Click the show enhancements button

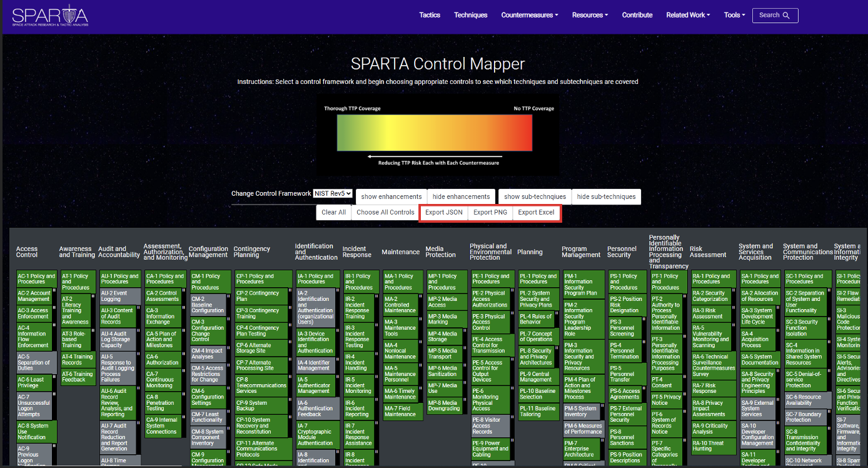pyautogui.click(x=391, y=196)
